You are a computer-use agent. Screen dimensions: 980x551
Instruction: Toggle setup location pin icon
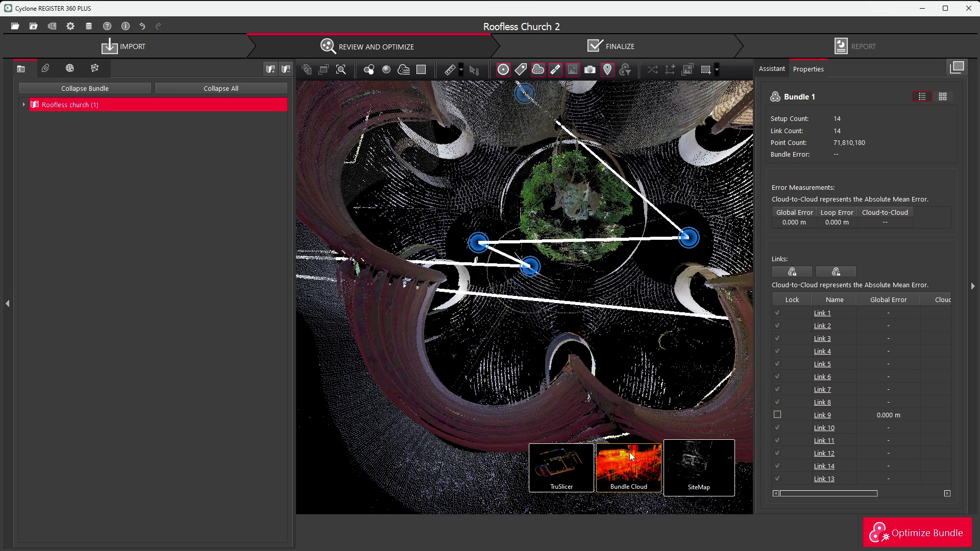[x=607, y=70]
